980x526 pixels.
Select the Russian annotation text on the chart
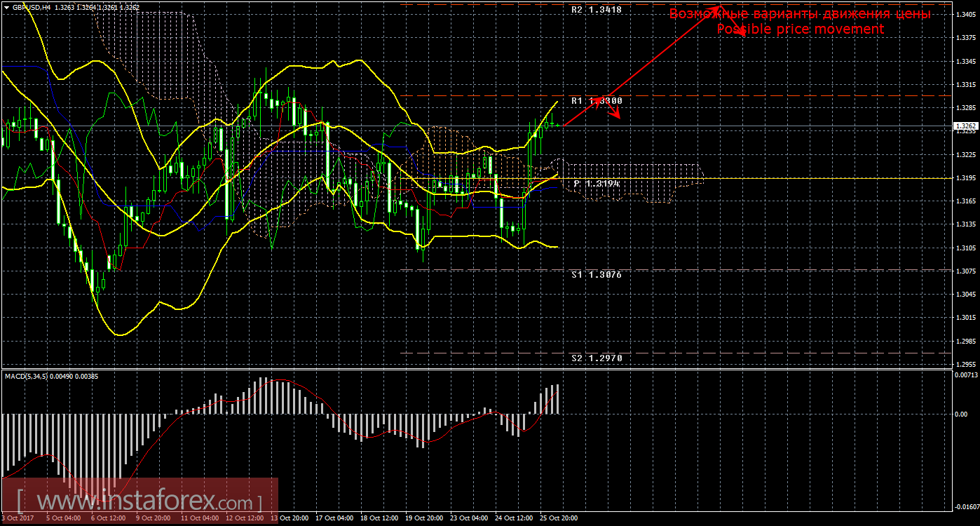(800, 14)
